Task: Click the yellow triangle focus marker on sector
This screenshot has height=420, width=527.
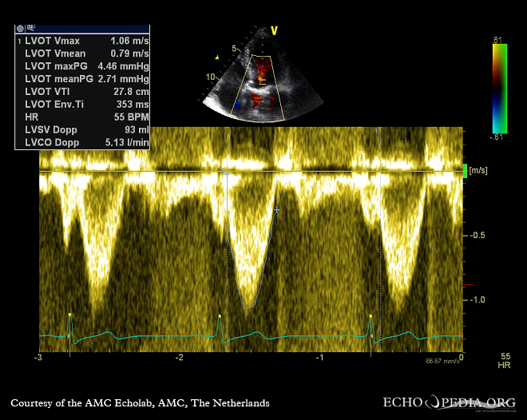Action: 216,57
